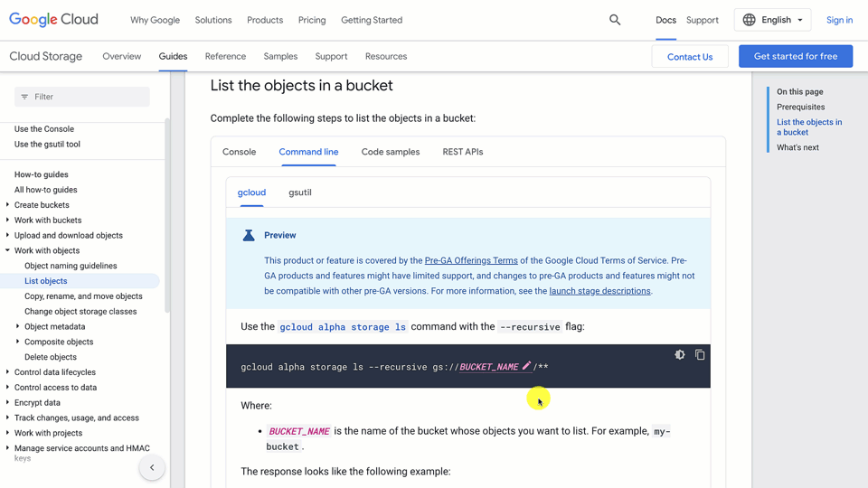Switch to the Console tab
868x488 pixels.
[x=240, y=152]
